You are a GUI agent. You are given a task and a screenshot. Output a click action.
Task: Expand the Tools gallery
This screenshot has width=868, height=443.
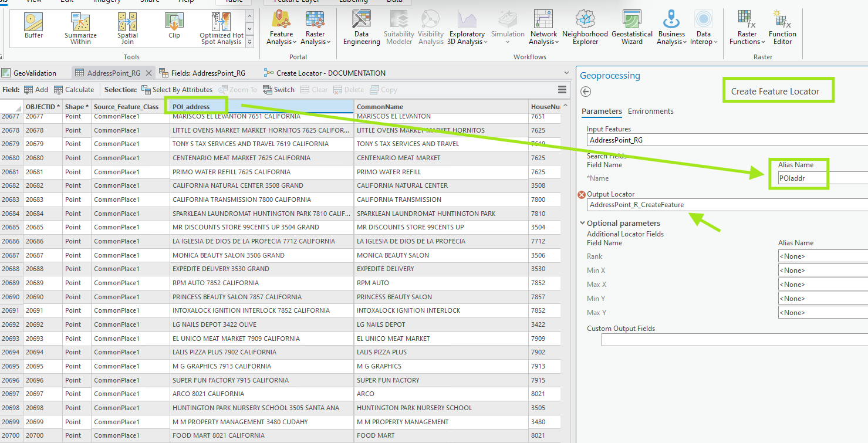[249, 42]
